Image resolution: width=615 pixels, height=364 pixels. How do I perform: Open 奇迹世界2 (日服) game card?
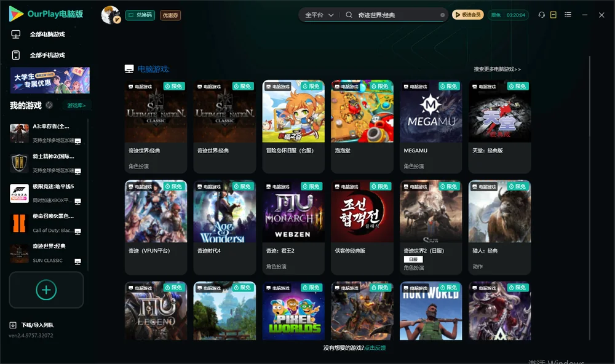(x=431, y=227)
